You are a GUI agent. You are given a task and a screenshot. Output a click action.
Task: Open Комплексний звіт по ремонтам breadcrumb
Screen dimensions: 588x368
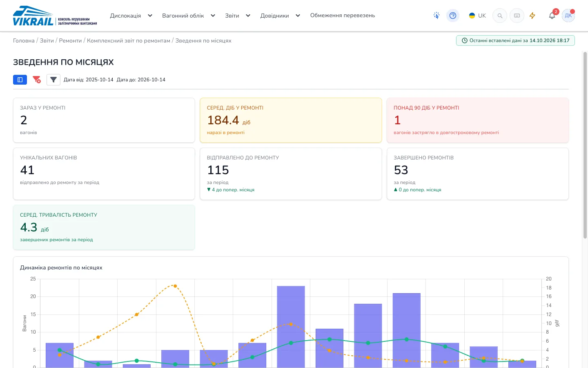[x=129, y=40]
